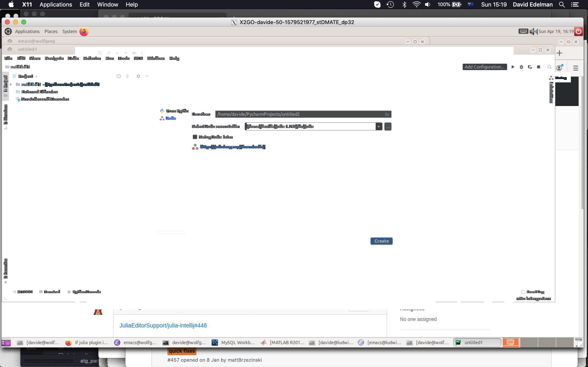Run the current configuration with the play icon
The height and width of the screenshot is (367, 588).
513,67
